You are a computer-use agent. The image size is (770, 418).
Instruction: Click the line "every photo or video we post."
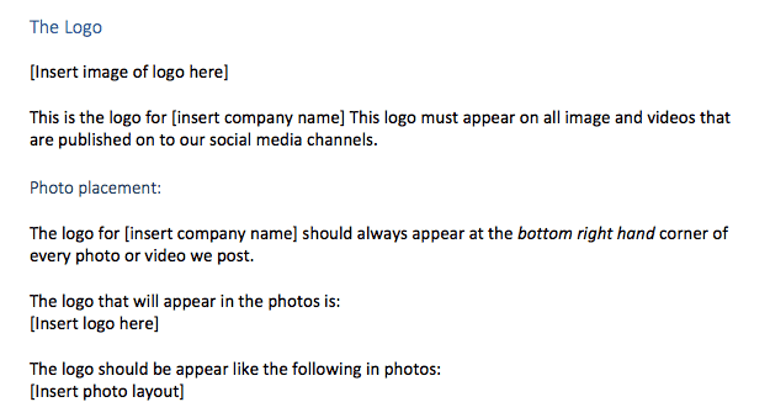point(142,255)
